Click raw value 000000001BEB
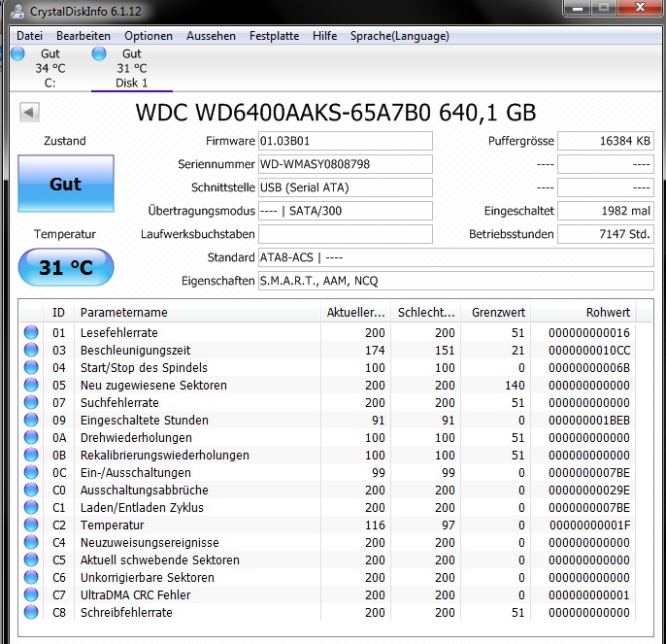The height and width of the screenshot is (644, 666). click(589, 420)
